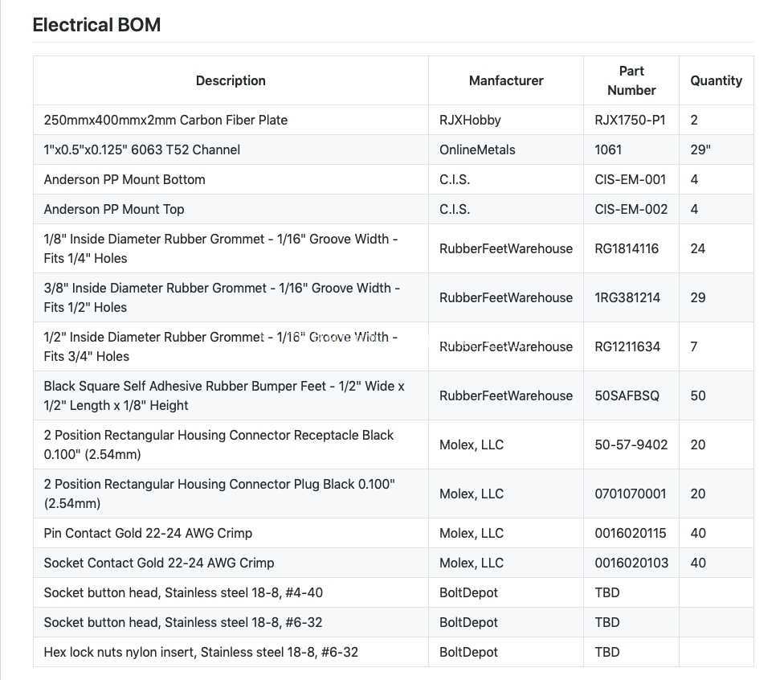Select the Hex lock nuts description cell
Viewport: 784px width, 680px height.
[231, 652]
